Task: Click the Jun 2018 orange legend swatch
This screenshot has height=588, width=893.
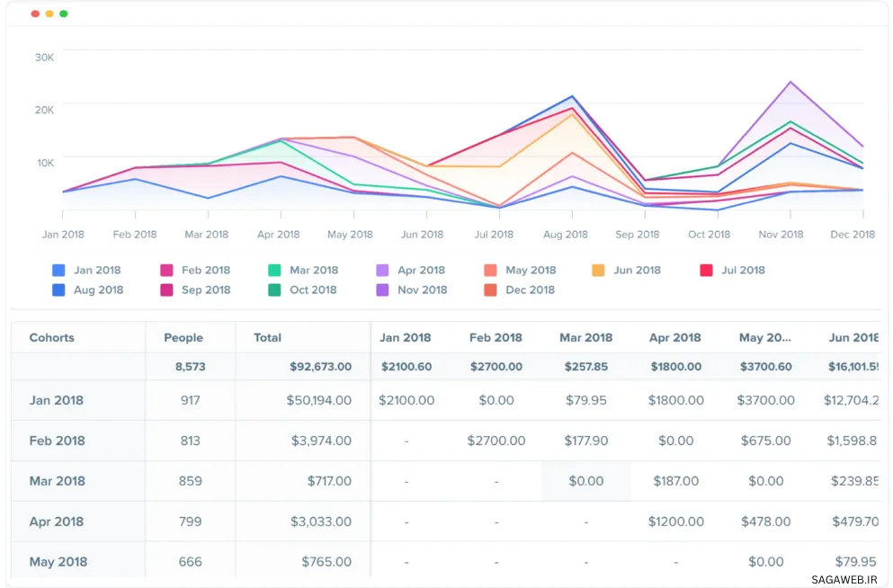Action: [598, 270]
